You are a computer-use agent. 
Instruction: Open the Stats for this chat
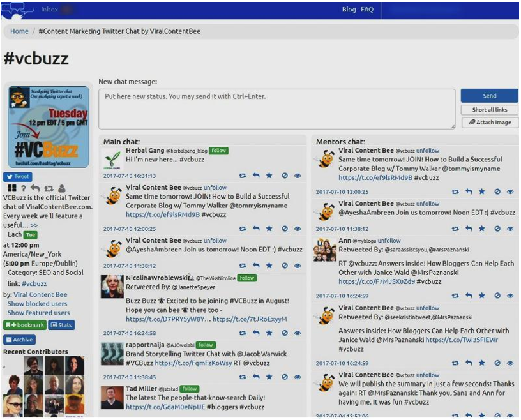61,325
